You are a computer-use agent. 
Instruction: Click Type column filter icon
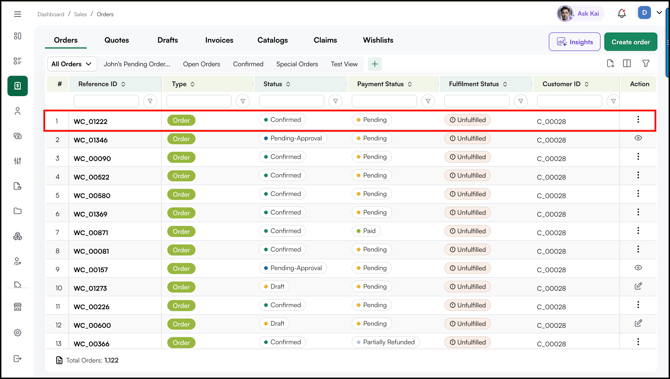point(243,101)
